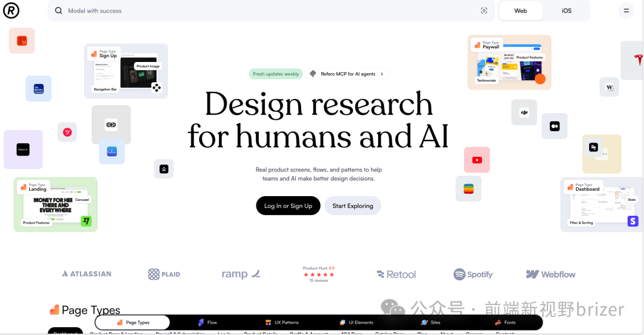644x335 pixels.
Task: Select the Flow tab in bottom bar
Action: [208, 322]
